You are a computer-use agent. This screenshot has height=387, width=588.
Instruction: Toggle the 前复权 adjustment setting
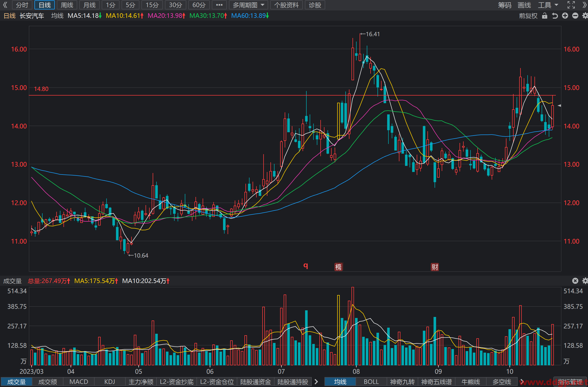(528, 16)
